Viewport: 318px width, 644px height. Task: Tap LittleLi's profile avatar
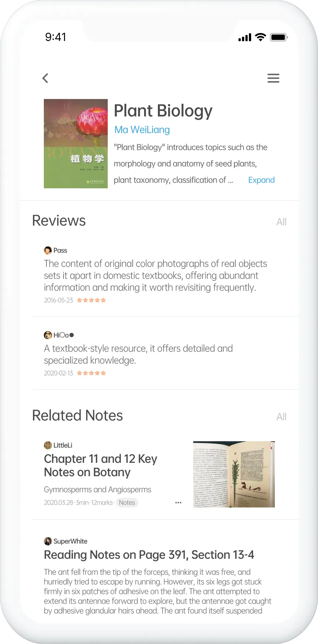click(48, 445)
